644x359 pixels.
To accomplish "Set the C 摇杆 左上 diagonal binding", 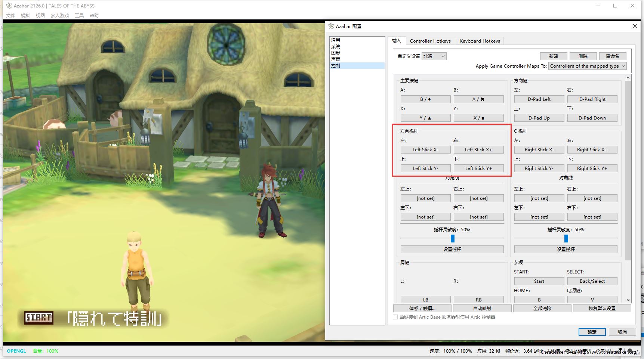I will (539, 198).
